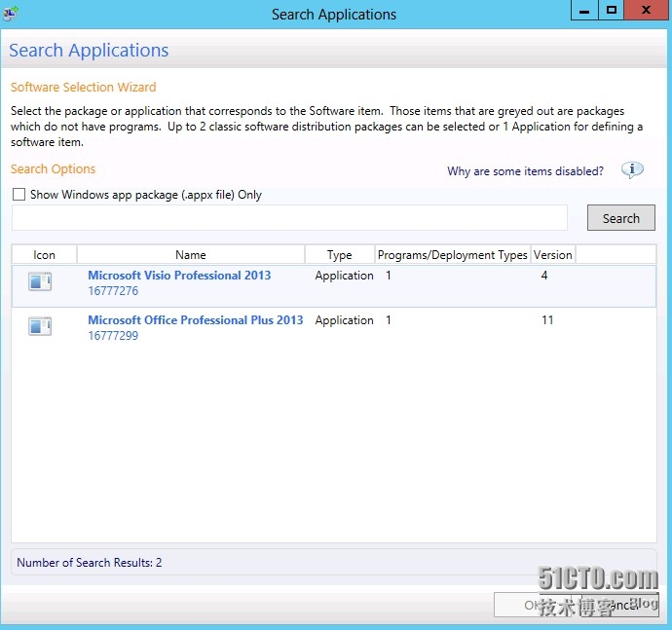This screenshot has width=672, height=630.
Task: Click the ID 16777276 under Visio
Action: pyautogui.click(x=113, y=291)
